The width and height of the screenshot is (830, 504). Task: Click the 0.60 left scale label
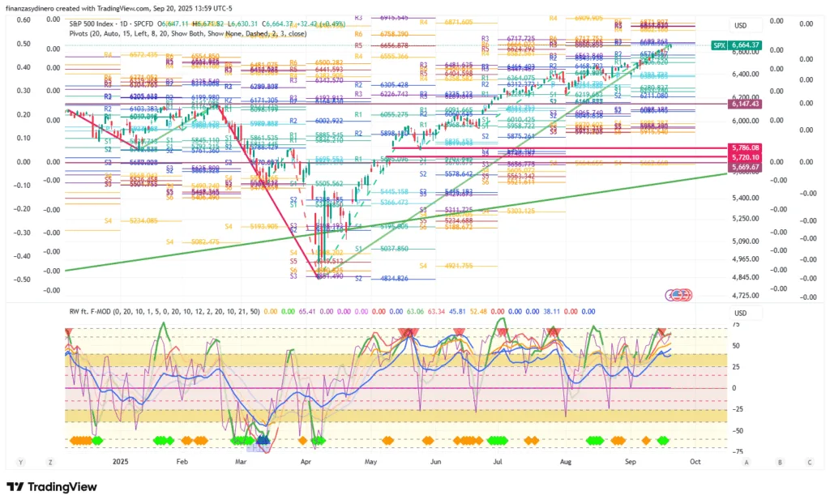tap(24, 19)
